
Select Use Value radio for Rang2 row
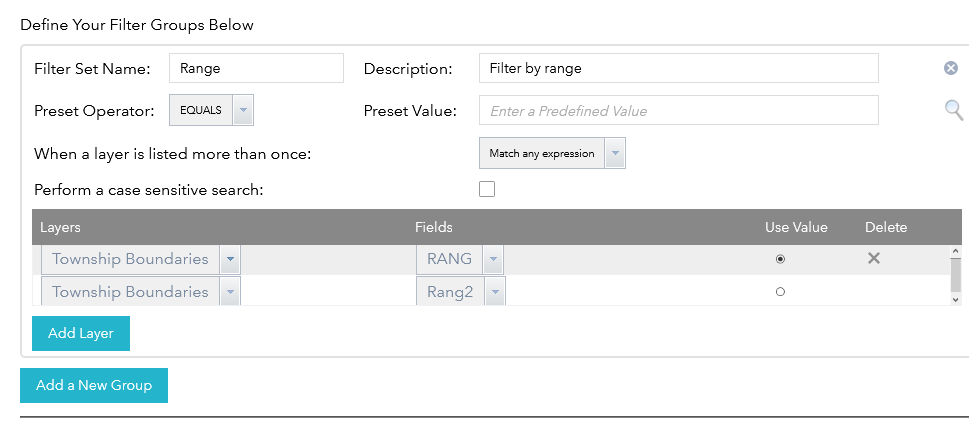coord(780,292)
